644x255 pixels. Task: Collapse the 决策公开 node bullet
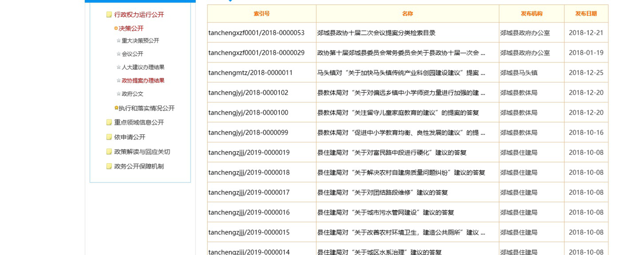[x=116, y=28]
